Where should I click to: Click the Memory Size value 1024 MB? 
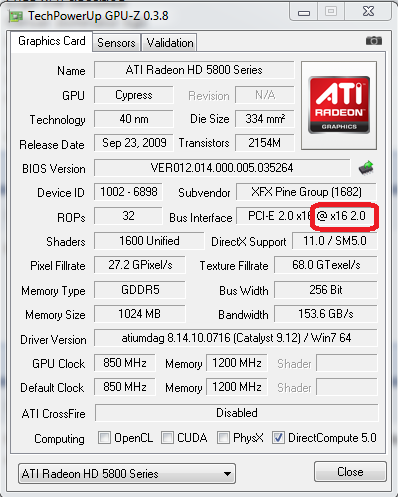140,314
